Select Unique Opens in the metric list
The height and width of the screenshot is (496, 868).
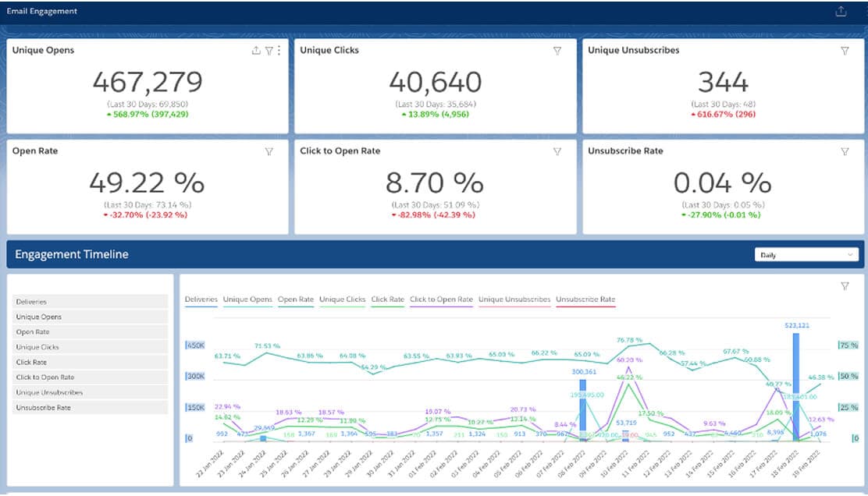(x=91, y=317)
